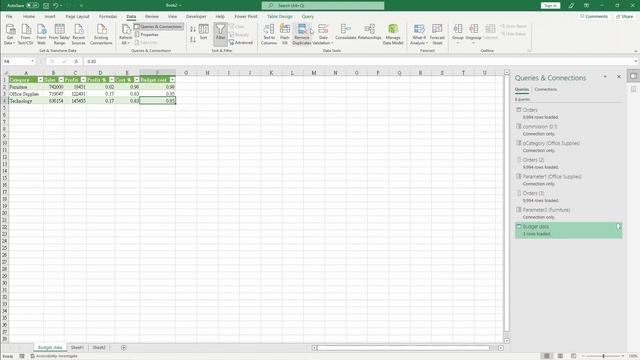640x360 pixels.
Task: Open Advanced filter options
Action: 241,42
